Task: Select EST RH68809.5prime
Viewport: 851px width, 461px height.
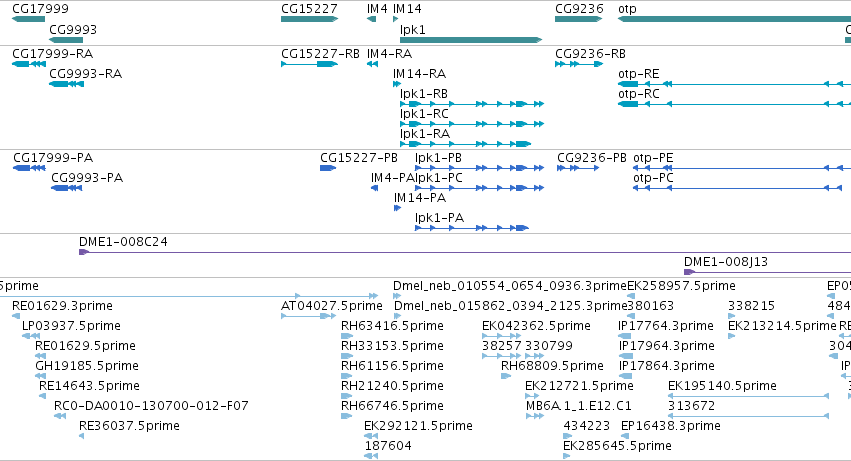Action: tap(552, 367)
